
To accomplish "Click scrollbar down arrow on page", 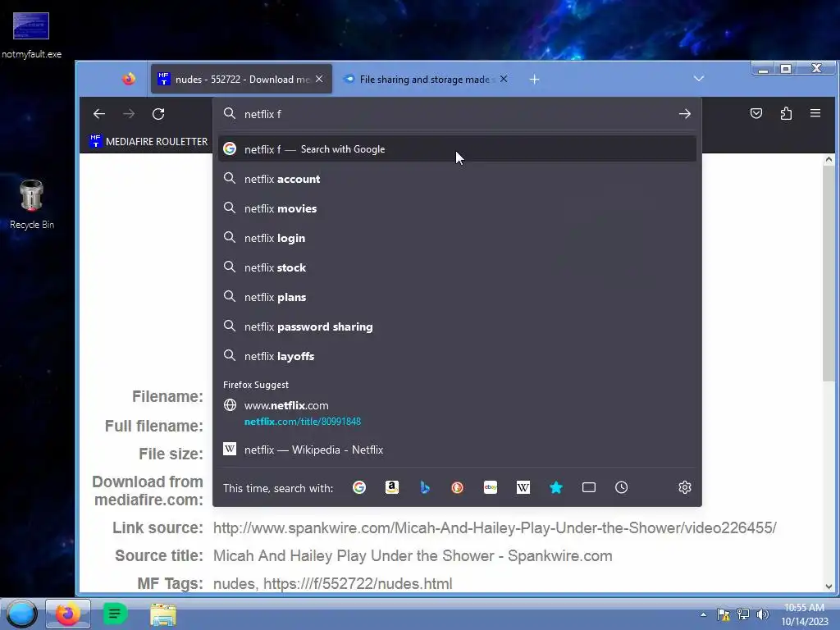I will [x=829, y=586].
